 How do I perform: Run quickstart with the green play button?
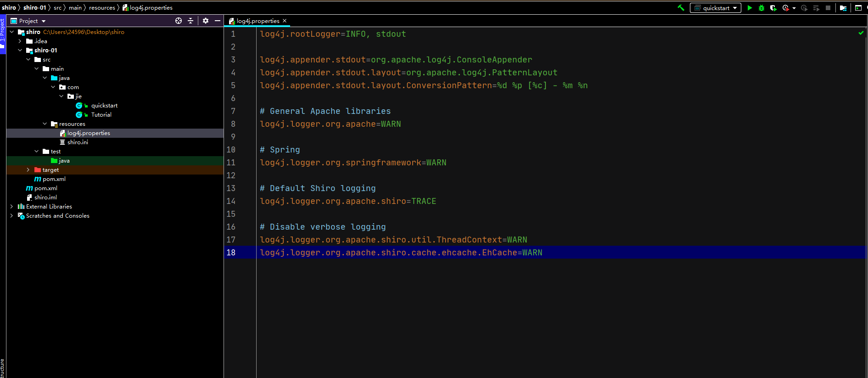coord(750,8)
